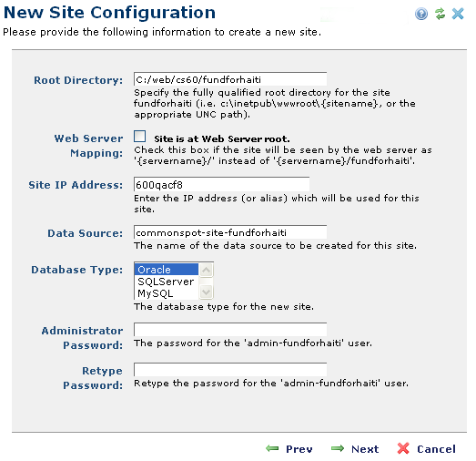
Task: Click Database Type list scroll down arrow
Action: coord(206,292)
